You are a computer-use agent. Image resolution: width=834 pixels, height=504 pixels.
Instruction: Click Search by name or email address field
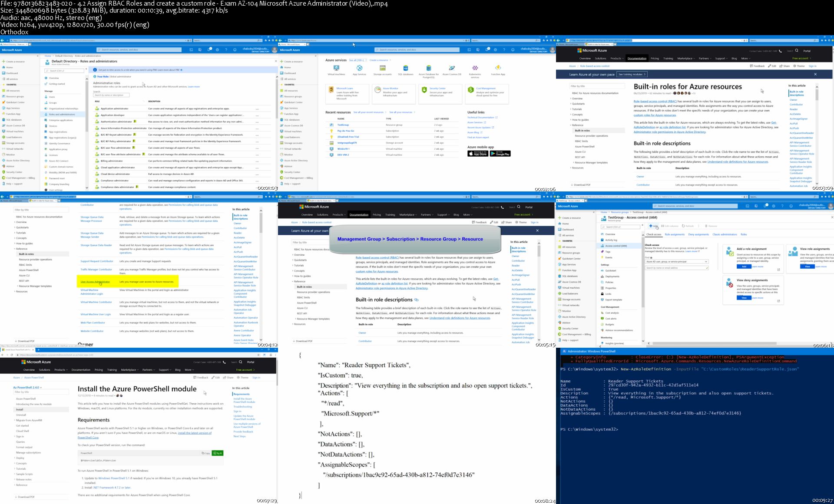pos(677,268)
